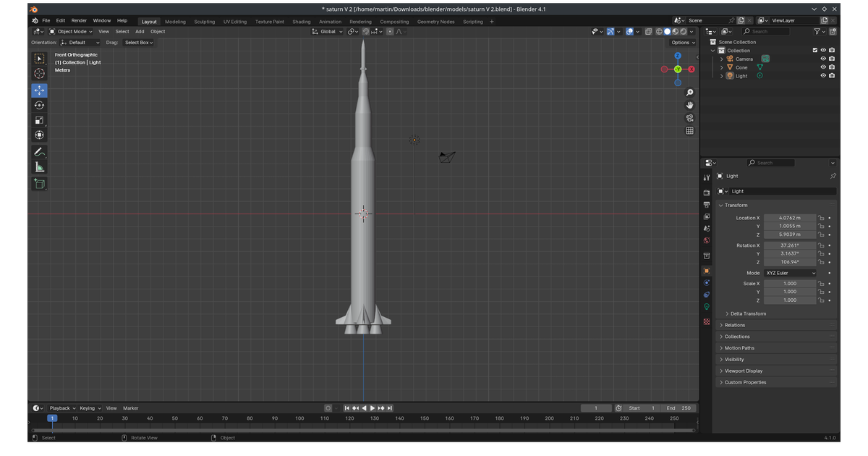Viewport: 868px width, 456px height.
Task: Click the Location X input field
Action: [x=788, y=218]
